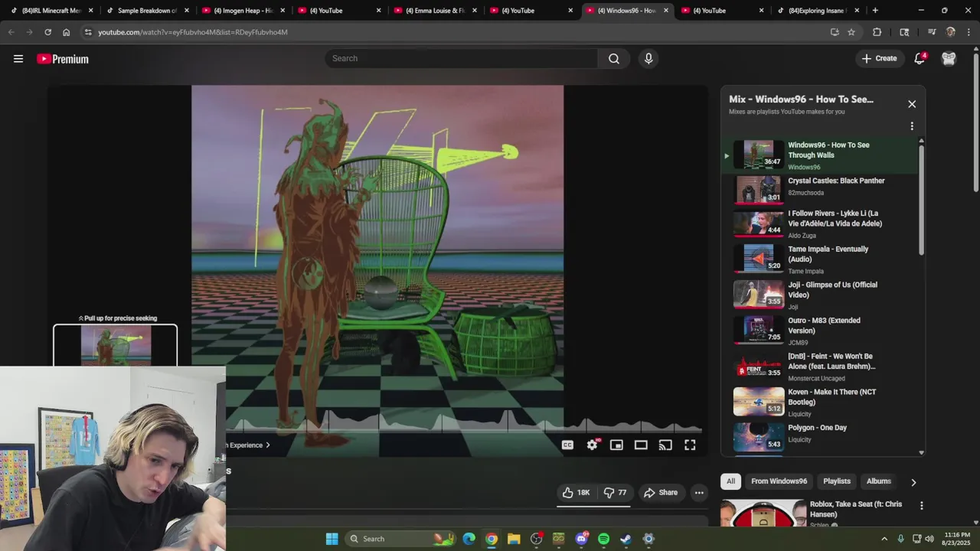Switch to the Imogen Heap tab
The image size is (980, 551).
pos(243,11)
